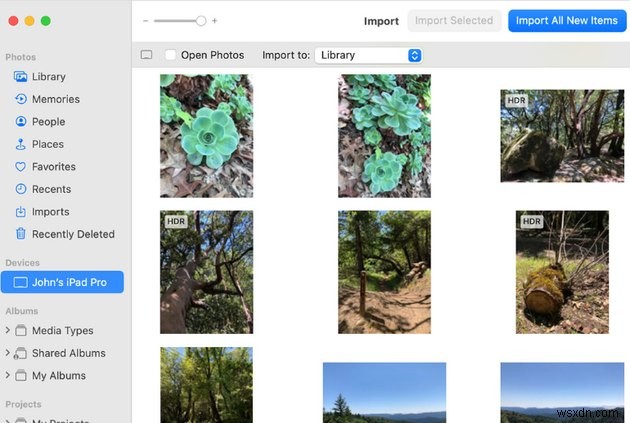Click the Import Selected button
The height and width of the screenshot is (423, 630).
click(x=454, y=21)
